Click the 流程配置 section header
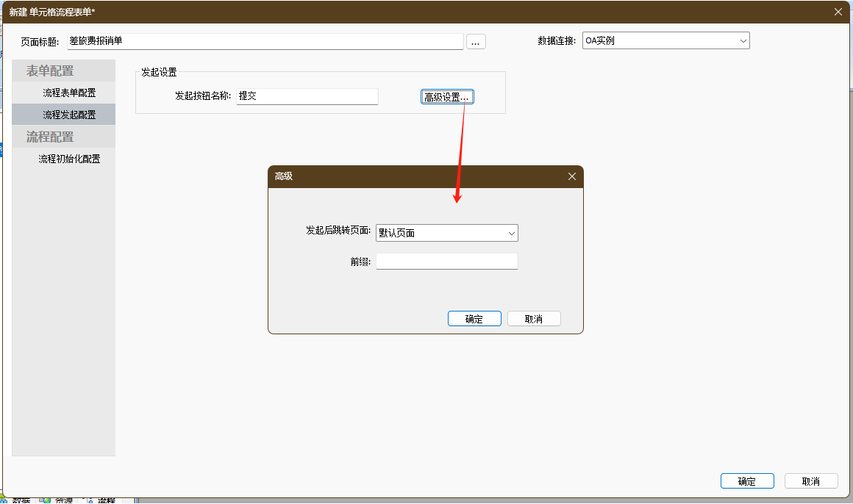This screenshot has height=504, width=853. [x=50, y=137]
